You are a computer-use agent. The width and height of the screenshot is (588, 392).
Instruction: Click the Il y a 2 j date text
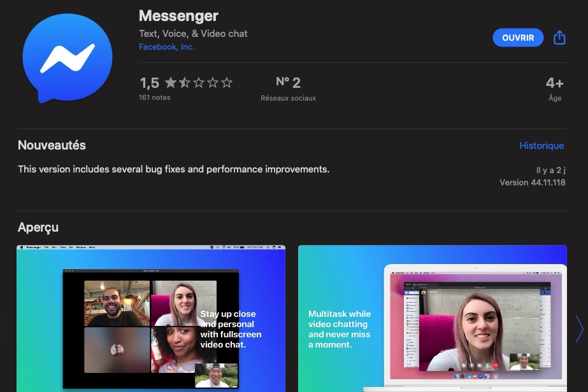pyautogui.click(x=550, y=170)
